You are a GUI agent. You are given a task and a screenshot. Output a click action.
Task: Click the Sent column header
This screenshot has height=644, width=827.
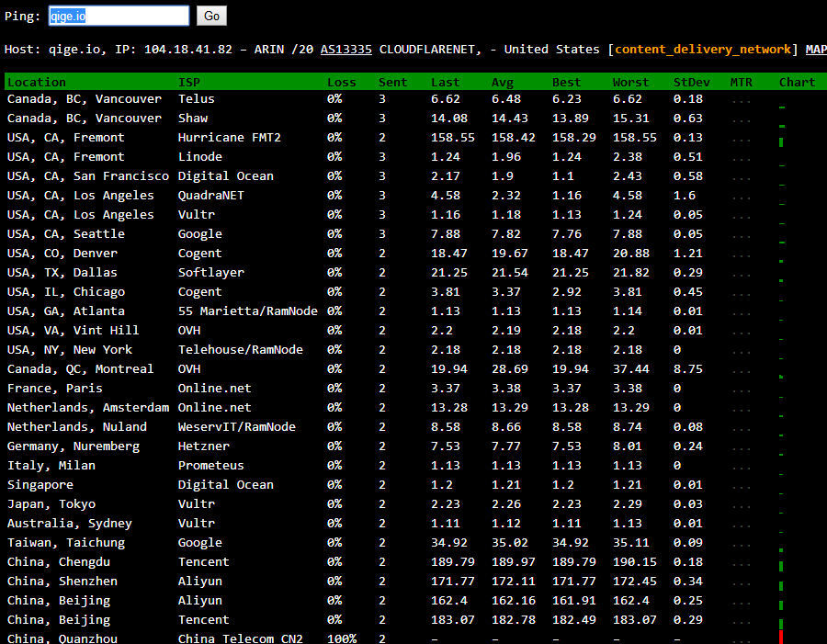[393, 83]
